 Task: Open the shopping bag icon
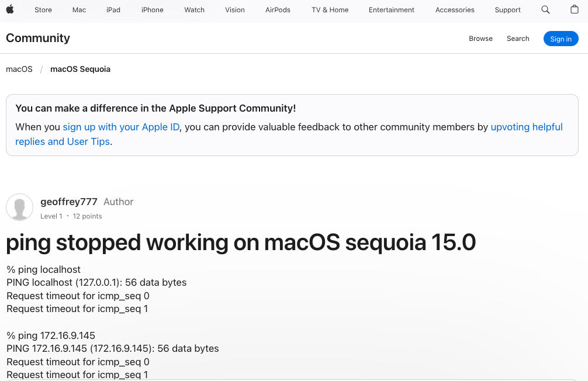tap(575, 10)
